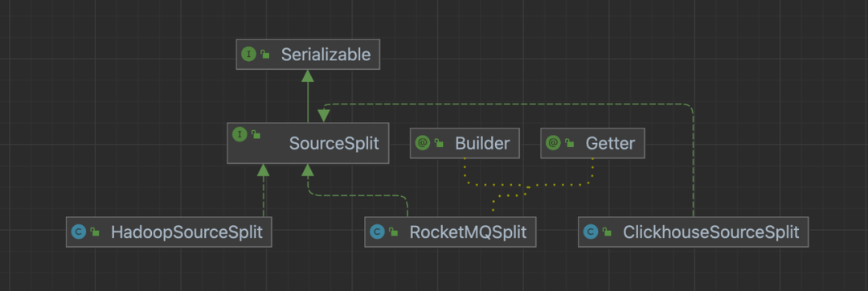This screenshot has height=291, width=868.
Task: Click the green lock icon beside Serializable
Action: tap(265, 54)
